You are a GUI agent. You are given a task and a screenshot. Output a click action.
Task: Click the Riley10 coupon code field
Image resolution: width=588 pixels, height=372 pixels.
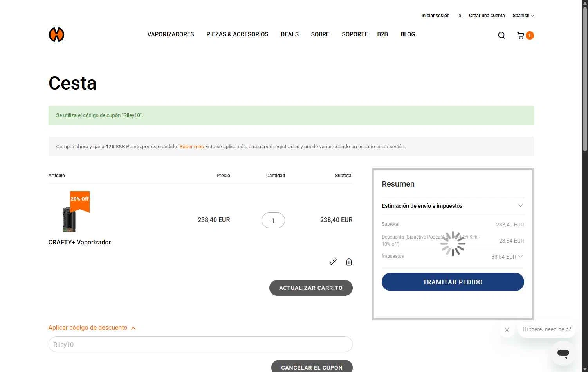pos(200,345)
